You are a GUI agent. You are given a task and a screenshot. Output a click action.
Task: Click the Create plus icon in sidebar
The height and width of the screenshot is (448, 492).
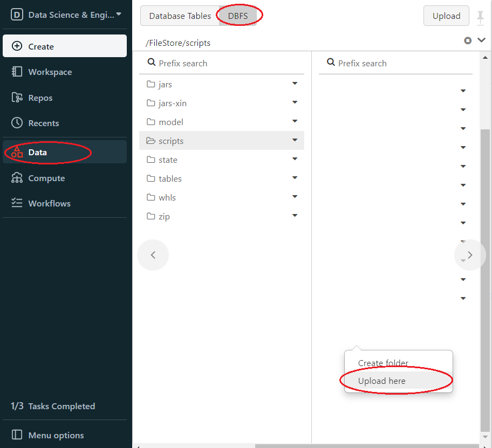click(x=17, y=46)
